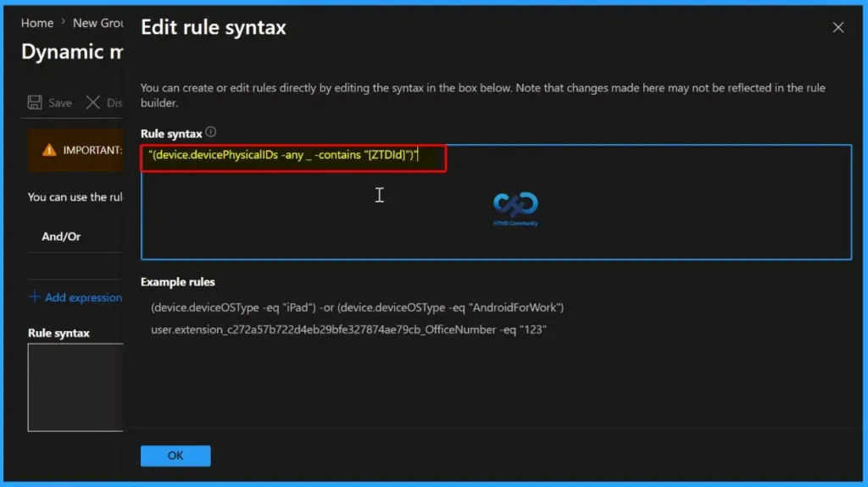Click the Rule syntax info icon

point(211,132)
